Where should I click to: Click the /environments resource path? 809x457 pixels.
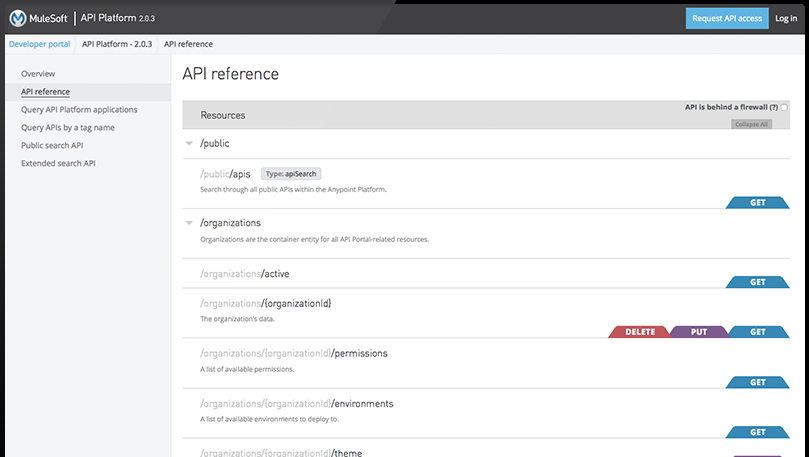click(297, 403)
